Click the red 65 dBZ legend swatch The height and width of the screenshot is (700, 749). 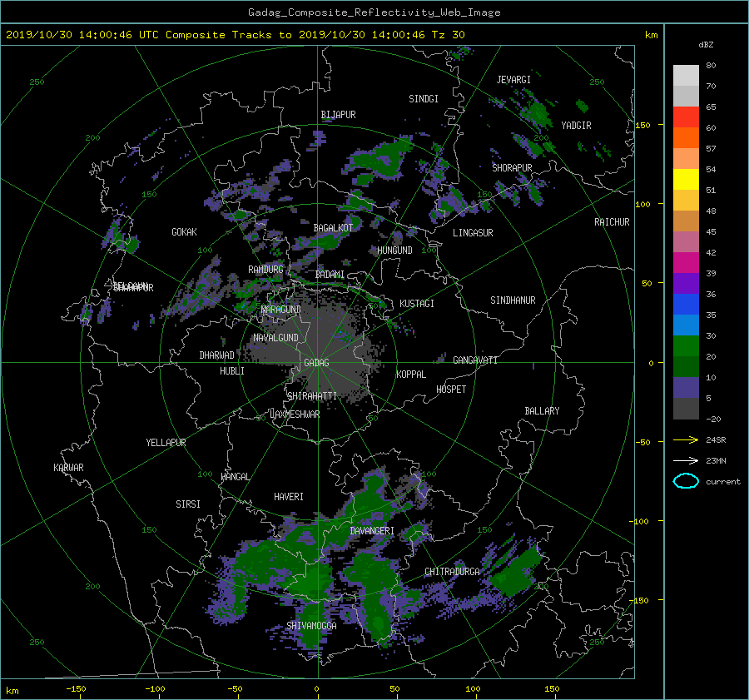[x=686, y=117]
